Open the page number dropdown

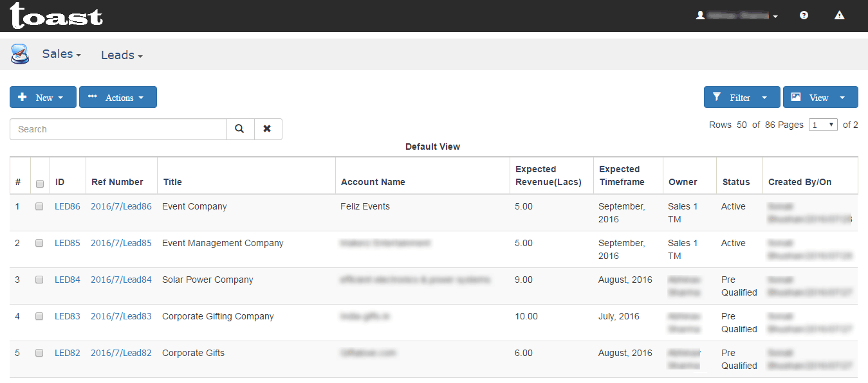tap(823, 125)
